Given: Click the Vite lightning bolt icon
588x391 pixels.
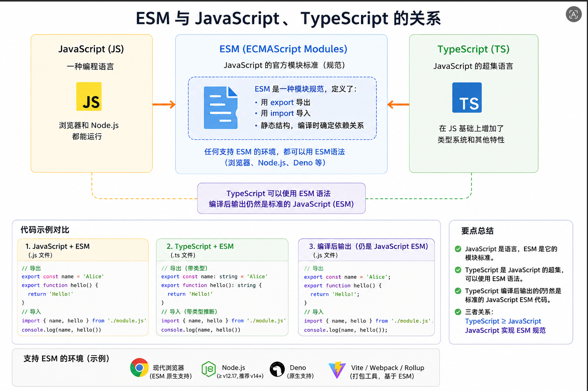Looking at the screenshot, I should coord(337,370).
